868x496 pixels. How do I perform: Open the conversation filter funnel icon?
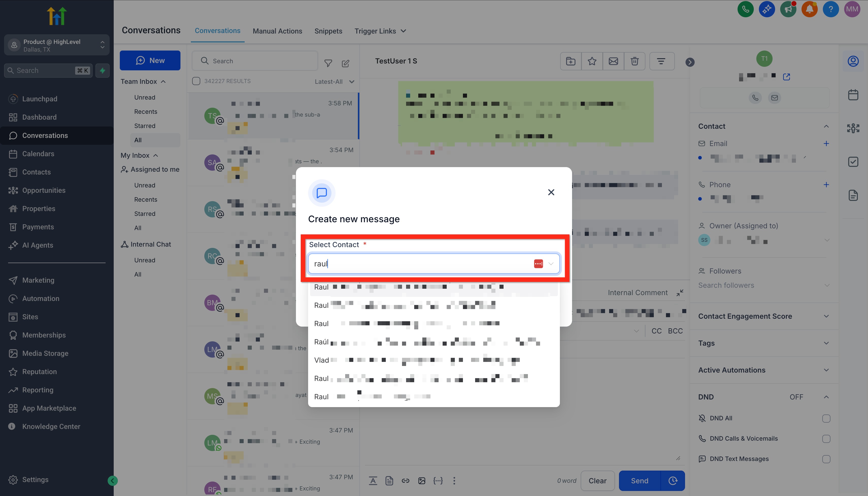(x=328, y=63)
